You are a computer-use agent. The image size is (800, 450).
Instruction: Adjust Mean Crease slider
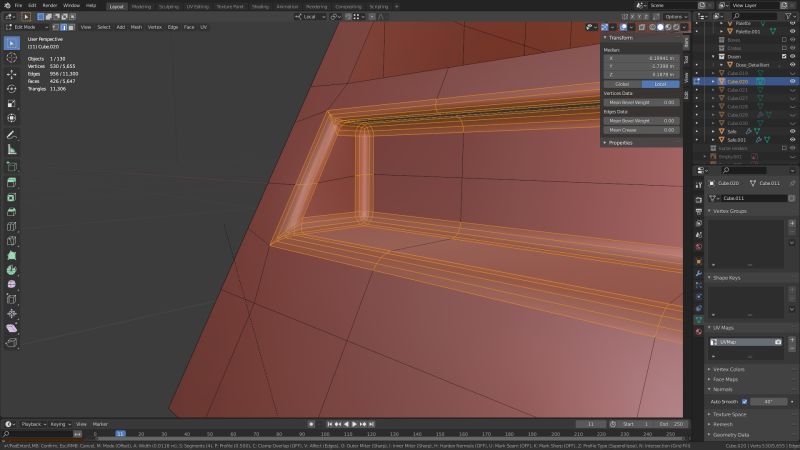point(642,130)
